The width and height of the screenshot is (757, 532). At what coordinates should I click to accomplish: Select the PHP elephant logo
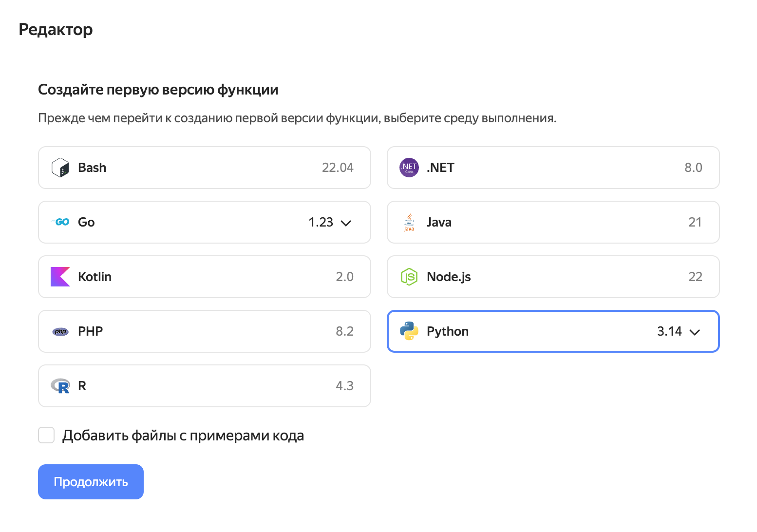(x=60, y=331)
